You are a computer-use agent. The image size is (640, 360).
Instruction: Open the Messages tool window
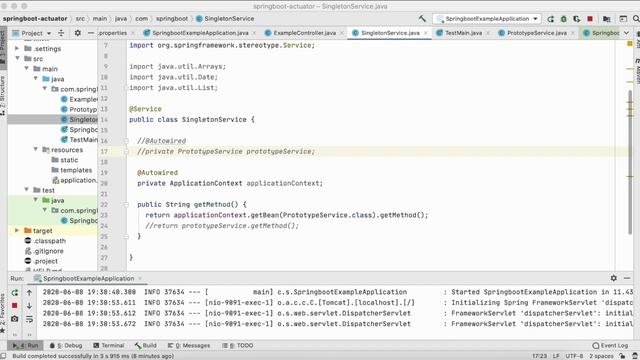click(x=189, y=345)
